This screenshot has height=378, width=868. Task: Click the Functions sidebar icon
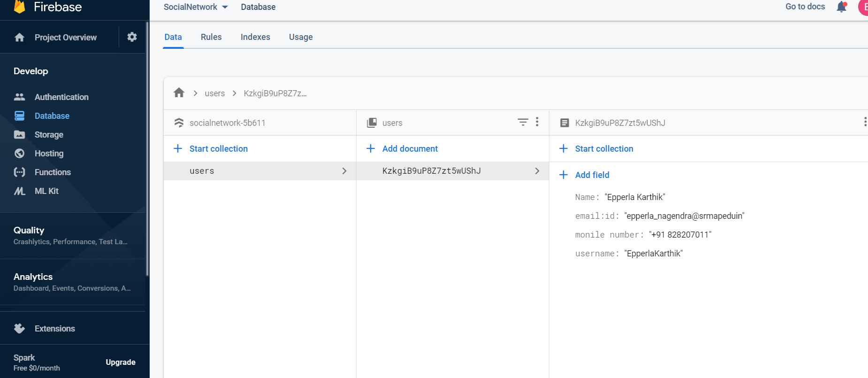click(20, 172)
